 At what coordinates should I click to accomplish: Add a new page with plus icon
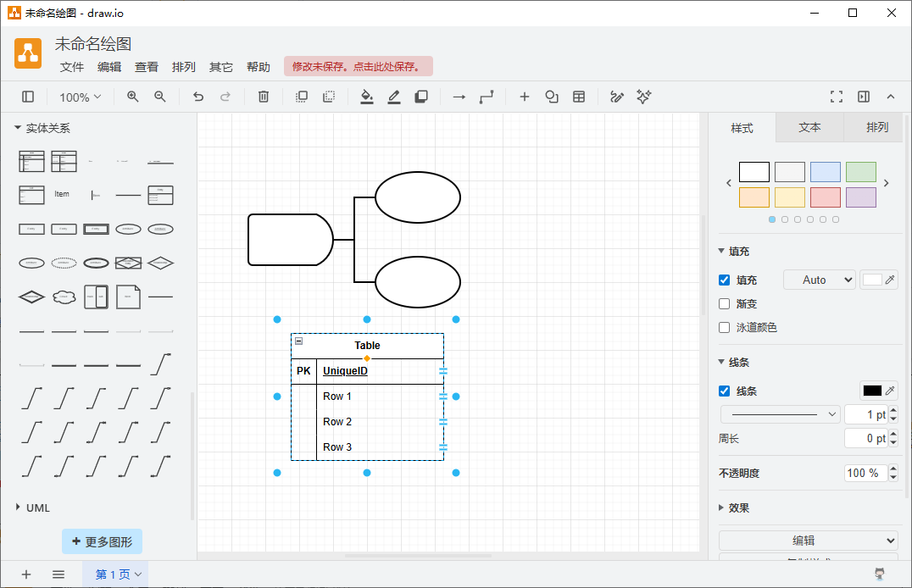coord(26,574)
